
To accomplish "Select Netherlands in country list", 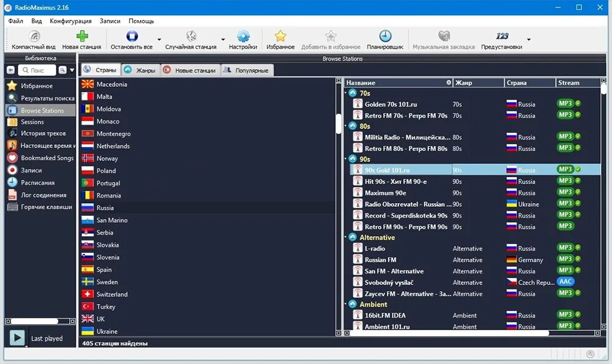I will 207,146.
